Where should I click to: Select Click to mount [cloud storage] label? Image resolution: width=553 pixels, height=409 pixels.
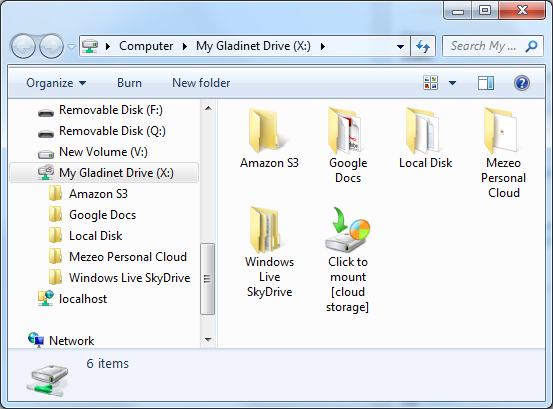pyautogui.click(x=348, y=284)
